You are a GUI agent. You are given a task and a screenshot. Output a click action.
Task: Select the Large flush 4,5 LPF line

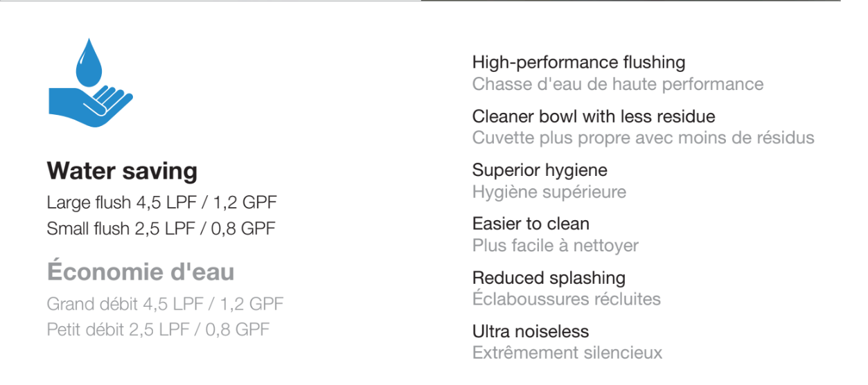162,203
